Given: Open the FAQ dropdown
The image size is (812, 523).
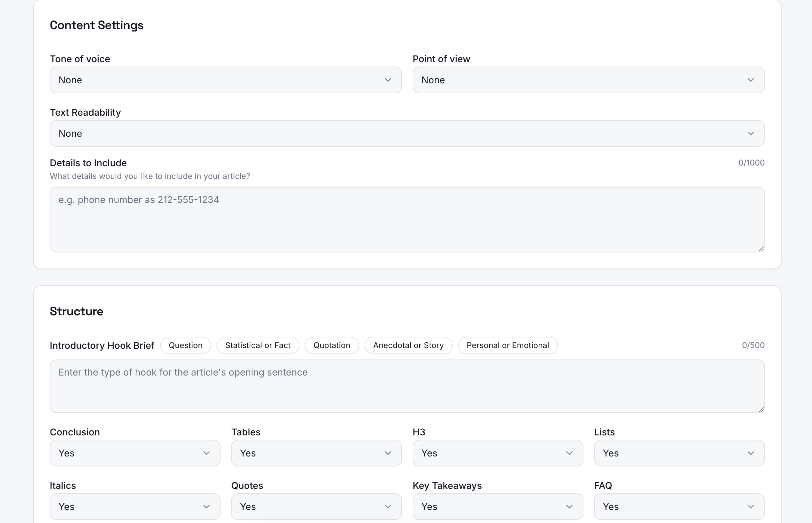Looking at the screenshot, I should coord(679,506).
